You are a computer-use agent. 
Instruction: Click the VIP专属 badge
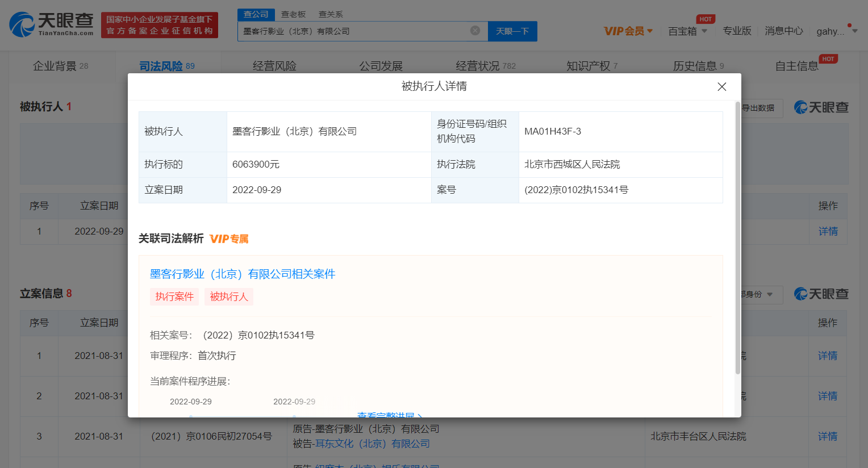[229, 239]
